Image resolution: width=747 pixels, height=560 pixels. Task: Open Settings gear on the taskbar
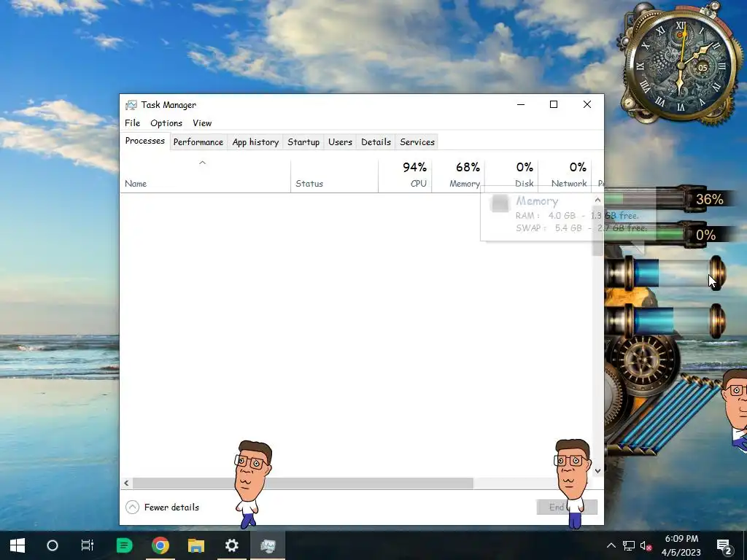[x=231, y=545]
